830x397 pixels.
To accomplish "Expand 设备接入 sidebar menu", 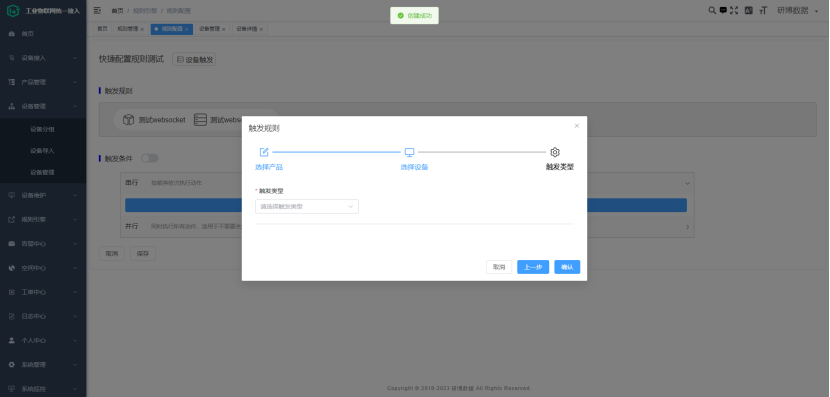I will [43, 58].
